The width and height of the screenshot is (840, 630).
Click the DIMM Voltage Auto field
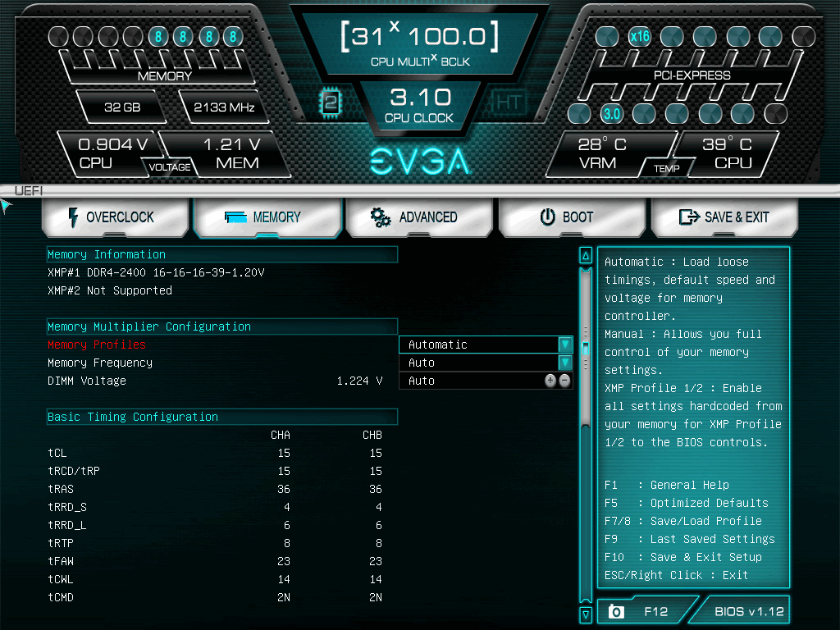point(486,381)
